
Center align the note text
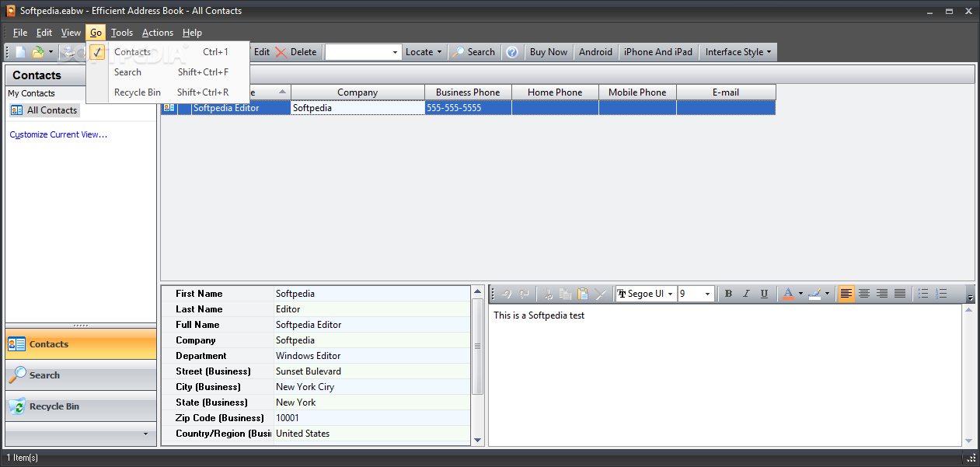[x=864, y=294]
